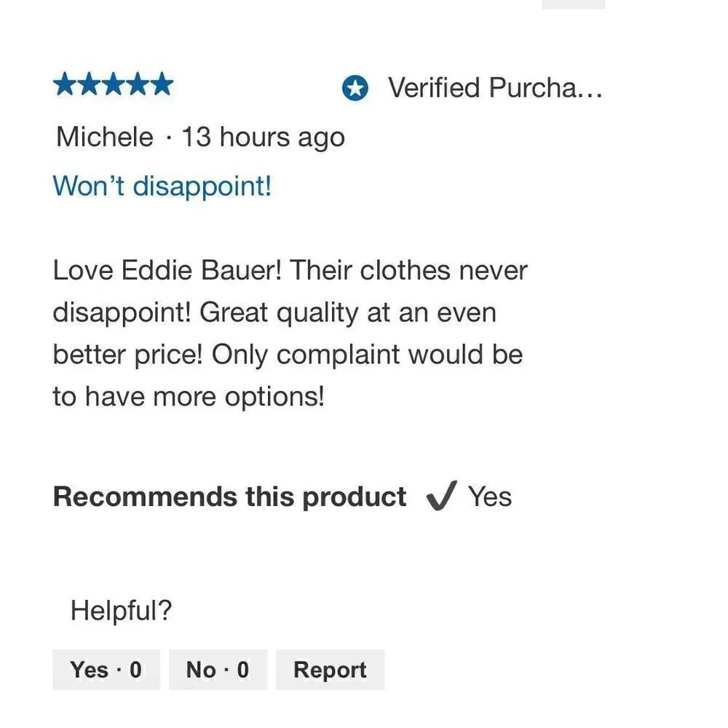Screen dimensions: 728x728
Task: Click the first blue rating star
Action: point(66,85)
